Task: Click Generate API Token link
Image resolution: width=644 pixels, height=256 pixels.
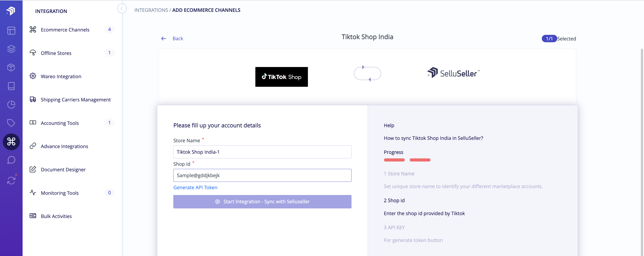Action: 195,187
